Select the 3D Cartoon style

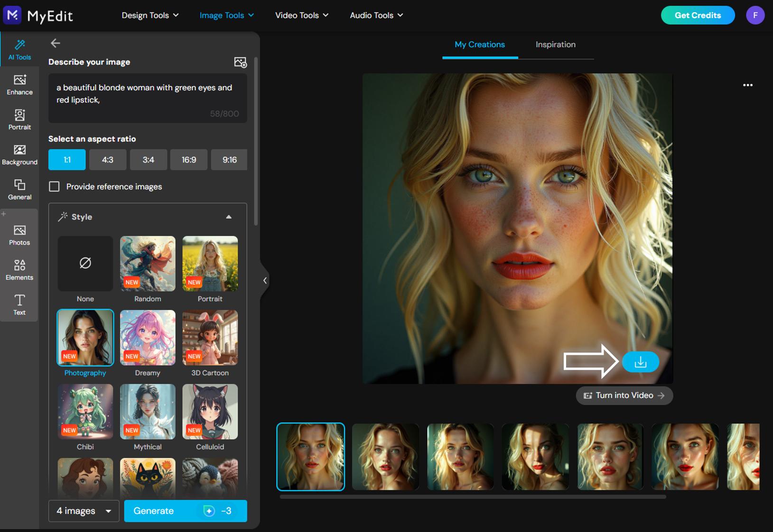point(210,338)
